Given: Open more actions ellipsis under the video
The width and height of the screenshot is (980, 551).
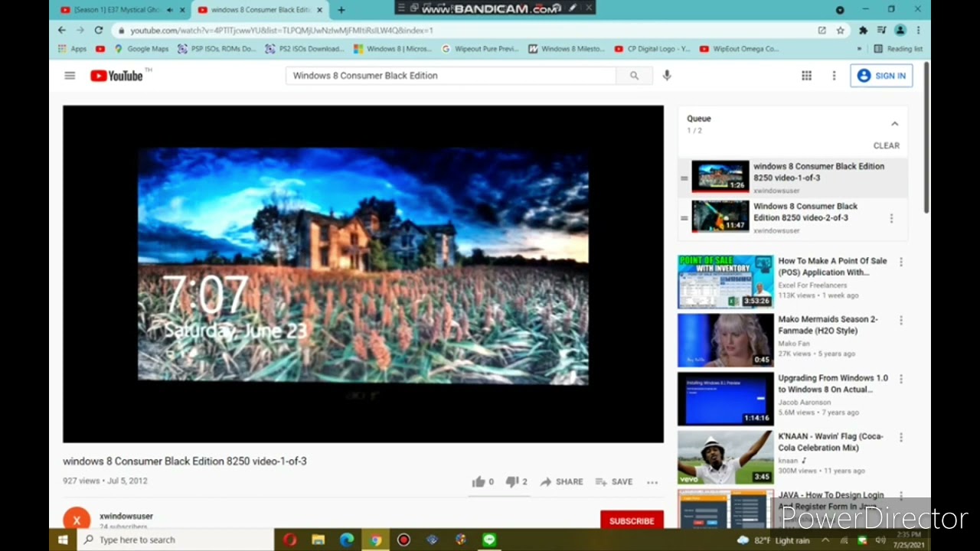Looking at the screenshot, I should [652, 482].
